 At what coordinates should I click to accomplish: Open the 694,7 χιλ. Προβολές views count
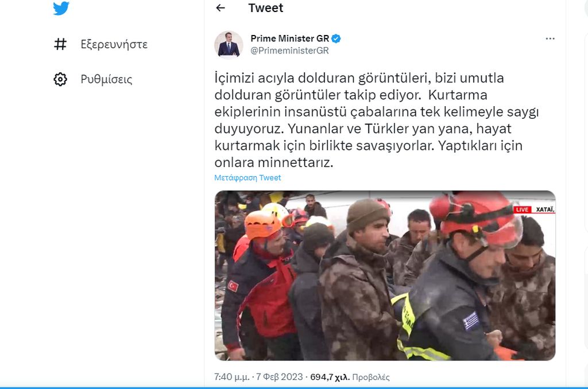pyautogui.click(x=350, y=377)
